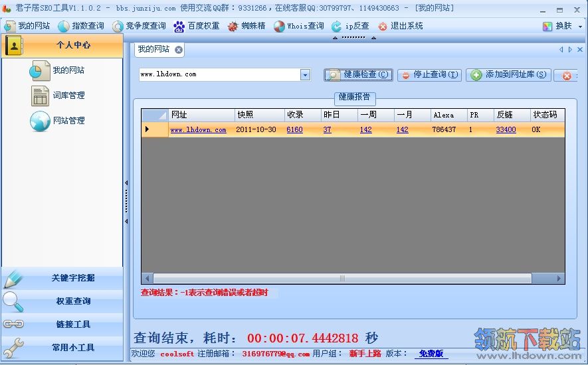The width and height of the screenshot is (588, 365).
Task: Click the 收录 column header
Action: [302, 115]
